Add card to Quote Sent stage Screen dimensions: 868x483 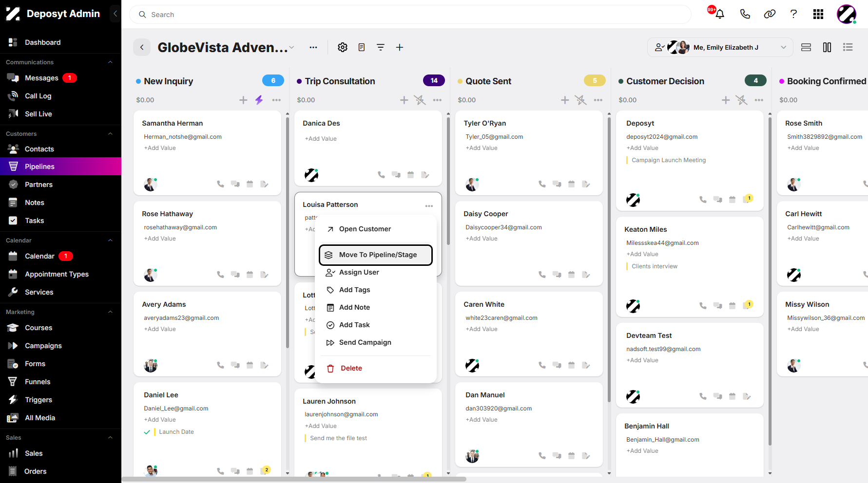[x=565, y=100]
